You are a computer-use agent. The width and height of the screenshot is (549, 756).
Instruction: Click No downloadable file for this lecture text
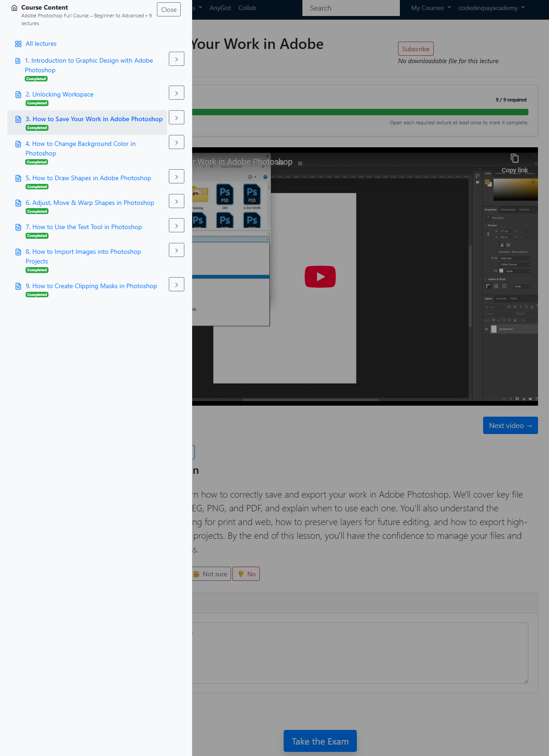pyautogui.click(x=449, y=61)
